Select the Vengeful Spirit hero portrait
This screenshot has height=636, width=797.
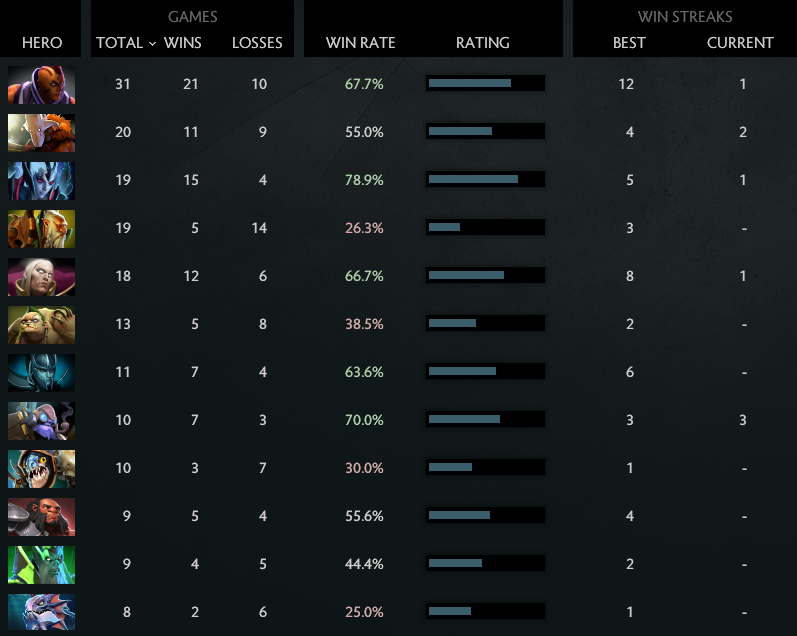pos(41,180)
